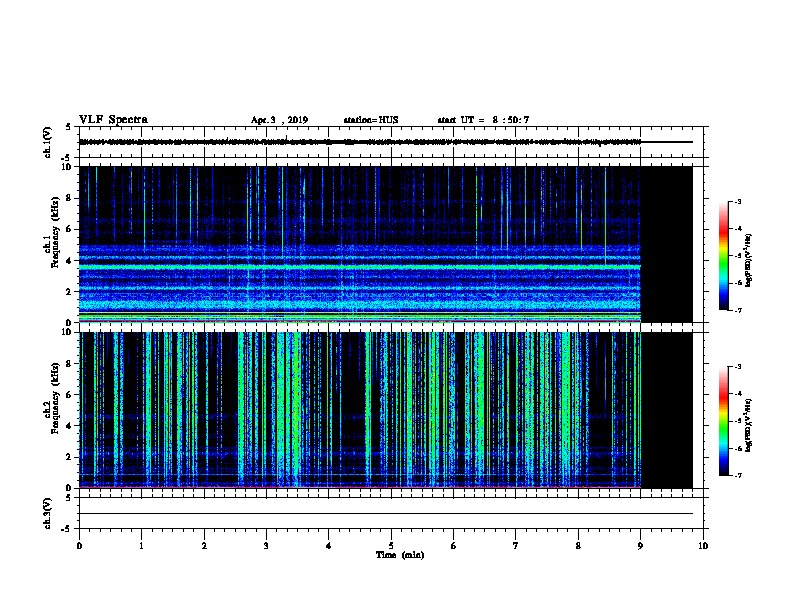This screenshot has height=612, width=792.
Task: Click time axis tick label "4"
Action: click(329, 546)
